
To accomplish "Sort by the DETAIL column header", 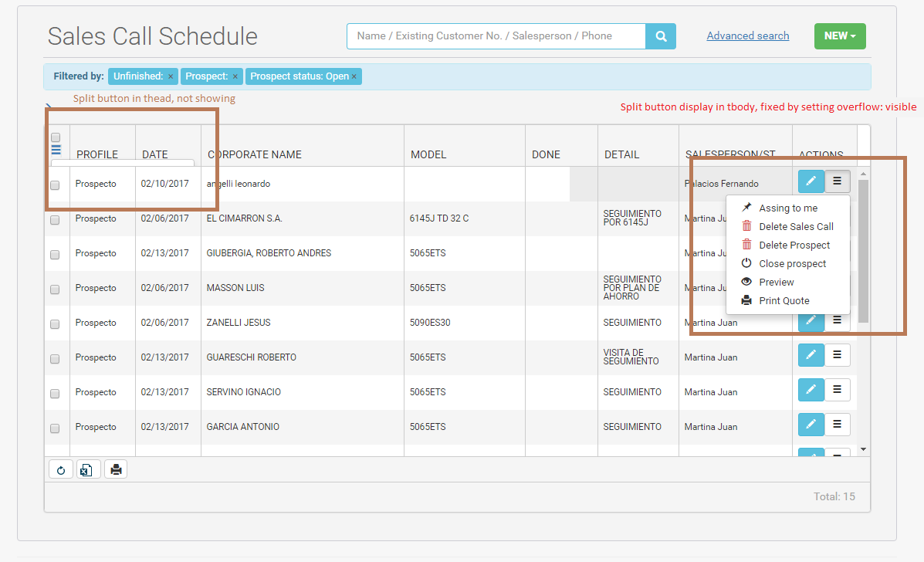I will click(x=621, y=154).
